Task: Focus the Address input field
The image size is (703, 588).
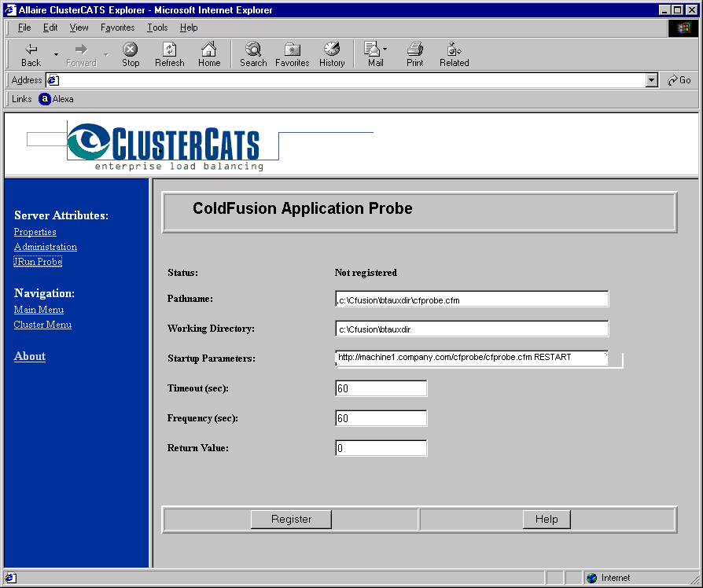Action: tap(352, 80)
